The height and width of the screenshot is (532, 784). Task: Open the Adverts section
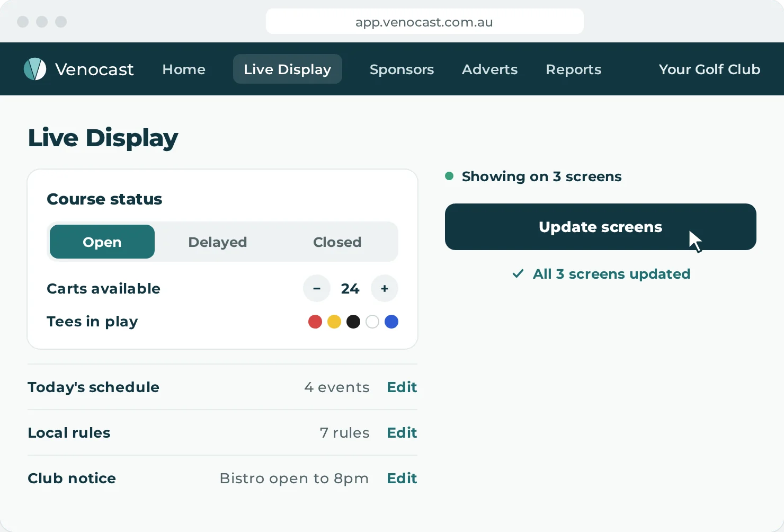(x=489, y=69)
